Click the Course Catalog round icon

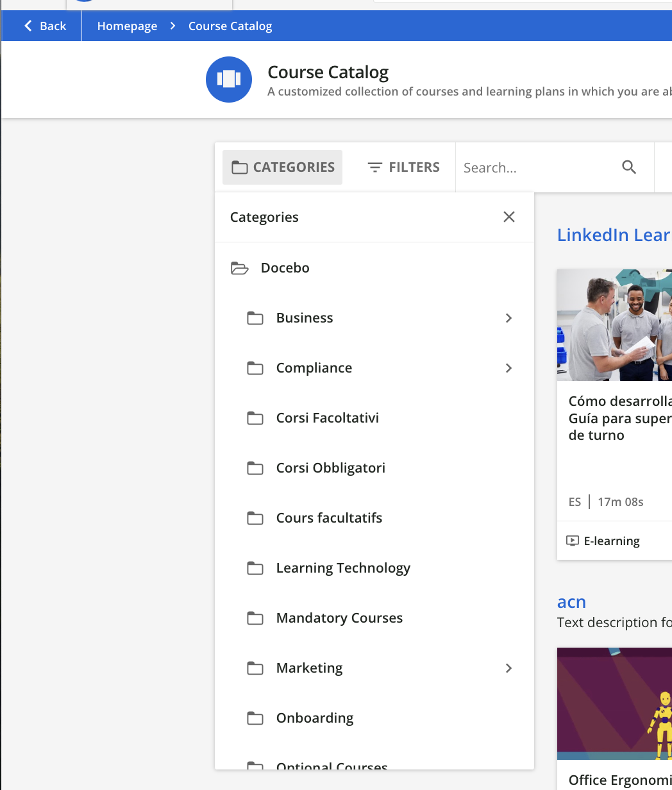point(229,80)
